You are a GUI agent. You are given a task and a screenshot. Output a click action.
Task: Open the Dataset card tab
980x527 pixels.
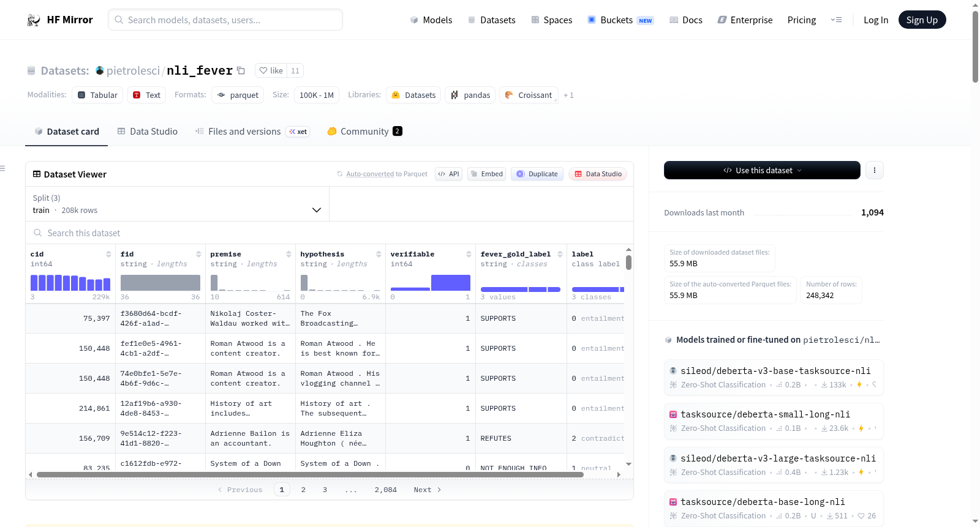(66, 132)
